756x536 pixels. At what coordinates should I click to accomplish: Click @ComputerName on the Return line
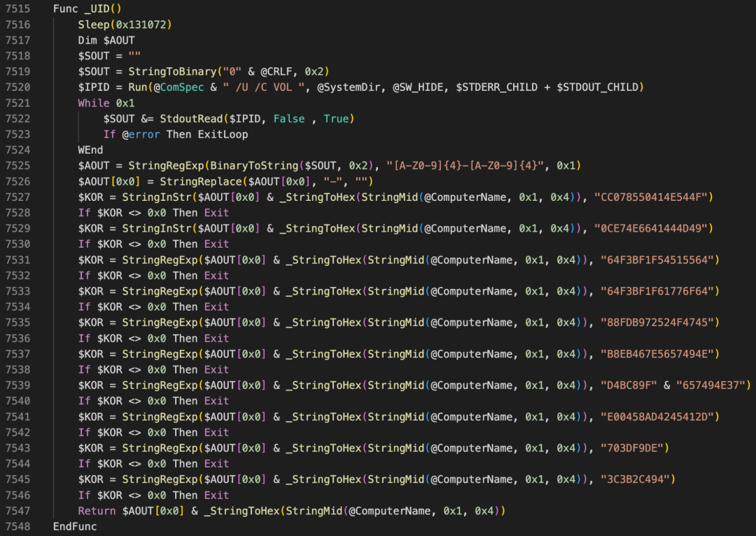(390, 511)
